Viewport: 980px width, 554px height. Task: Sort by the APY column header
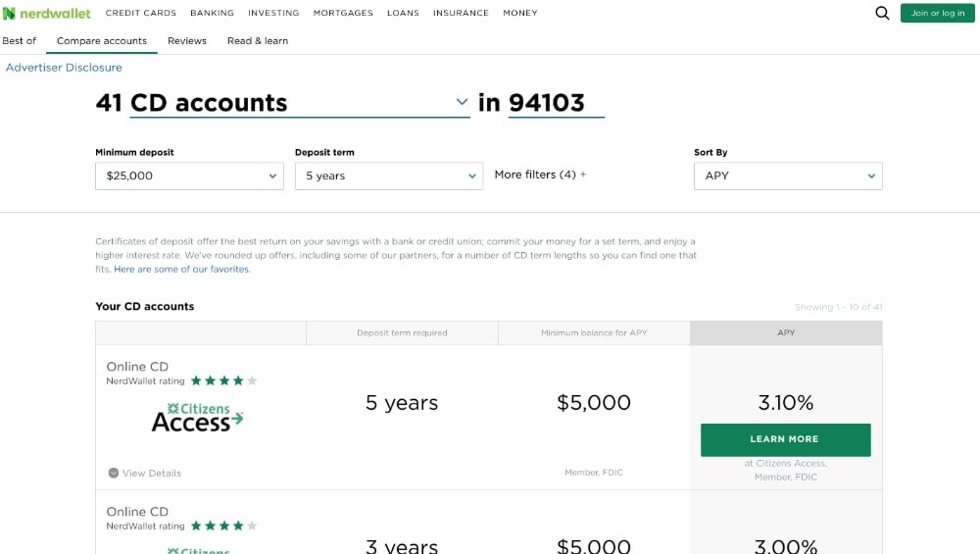[x=786, y=333]
